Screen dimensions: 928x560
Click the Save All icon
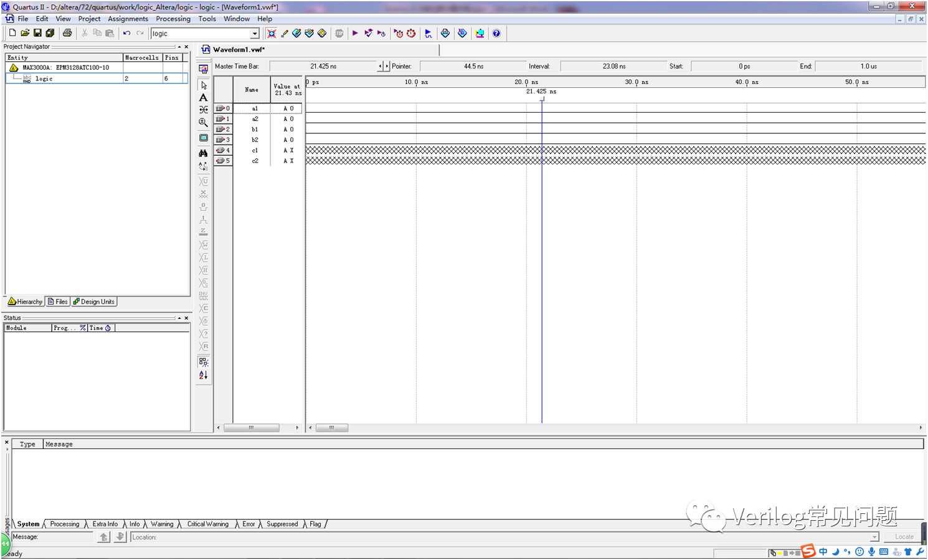pos(50,33)
